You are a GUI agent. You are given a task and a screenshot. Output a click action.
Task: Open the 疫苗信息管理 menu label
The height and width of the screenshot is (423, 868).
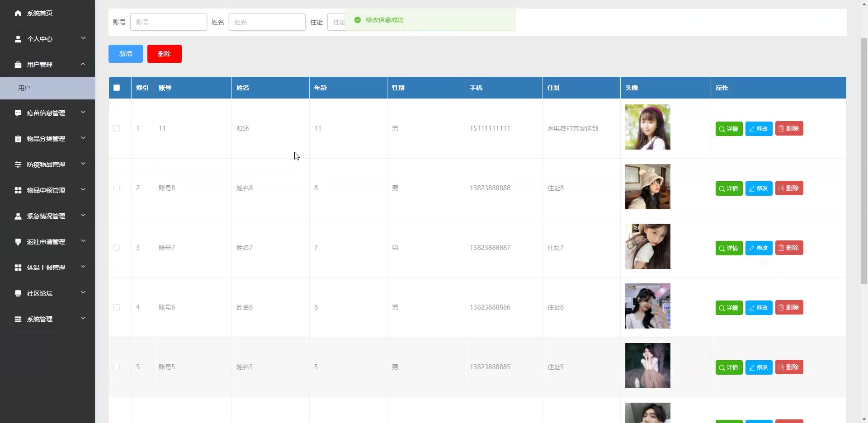[46, 113]
